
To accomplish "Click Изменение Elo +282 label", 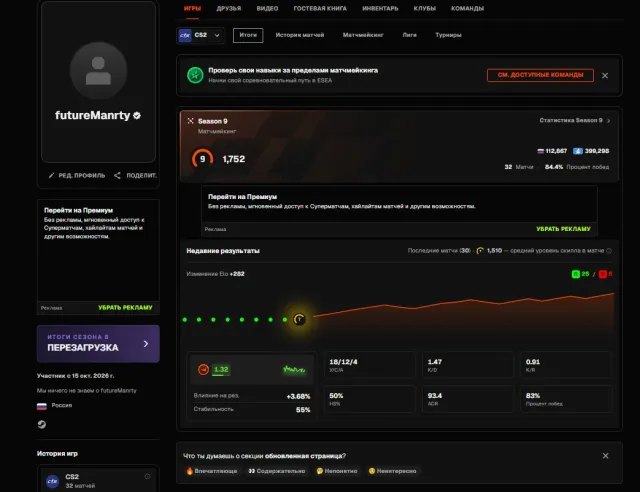I will (215, 274).
